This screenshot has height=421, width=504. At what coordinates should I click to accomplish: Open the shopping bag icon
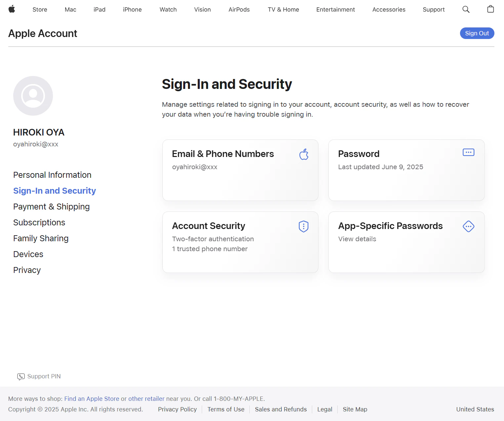tap(490, 9)
